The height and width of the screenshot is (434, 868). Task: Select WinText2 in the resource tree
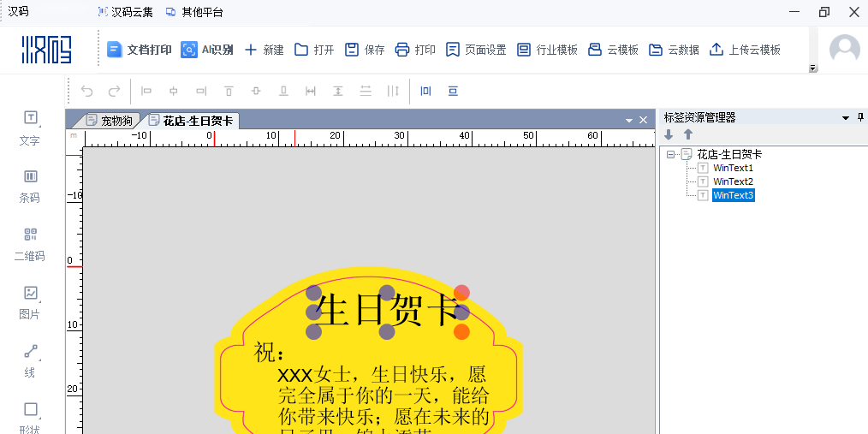(733, 181)
